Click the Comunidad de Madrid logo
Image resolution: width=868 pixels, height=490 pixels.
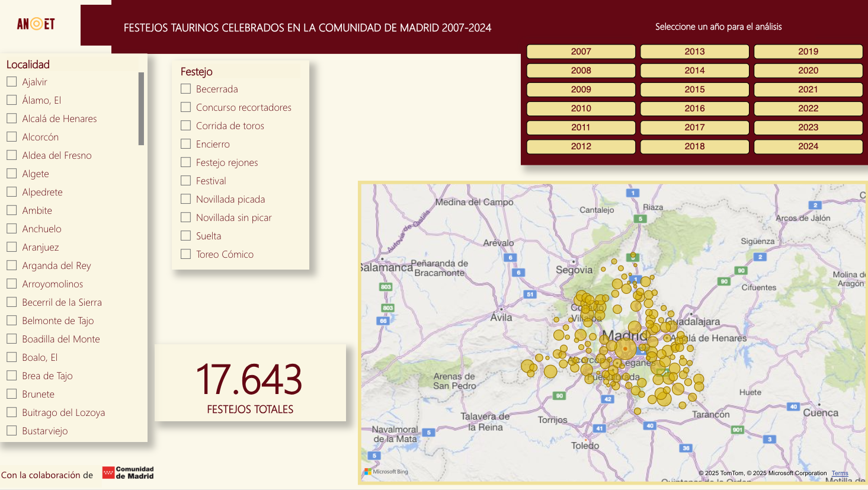pos(128,472)
